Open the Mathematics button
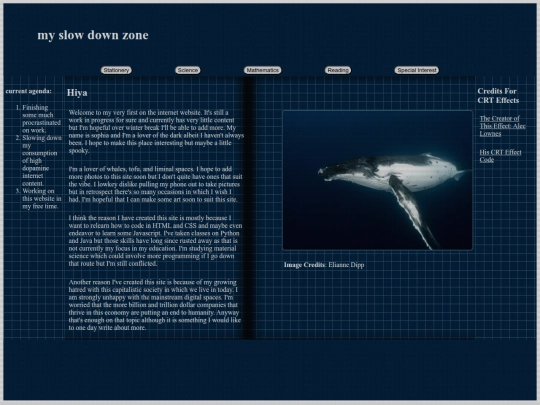540x405 pixels. pos(262,70)
